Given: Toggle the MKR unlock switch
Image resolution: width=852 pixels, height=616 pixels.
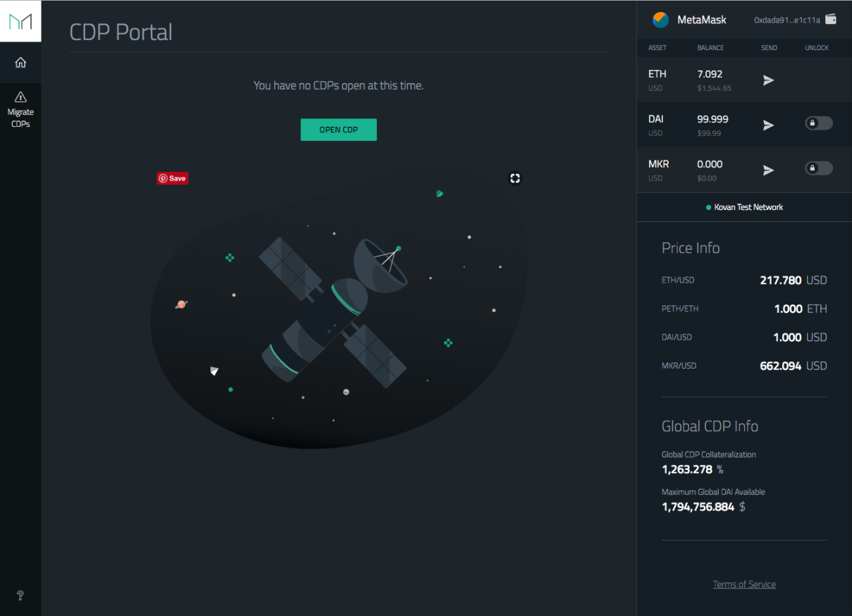Looking at the screenshot, I should (x=818, y=168).
